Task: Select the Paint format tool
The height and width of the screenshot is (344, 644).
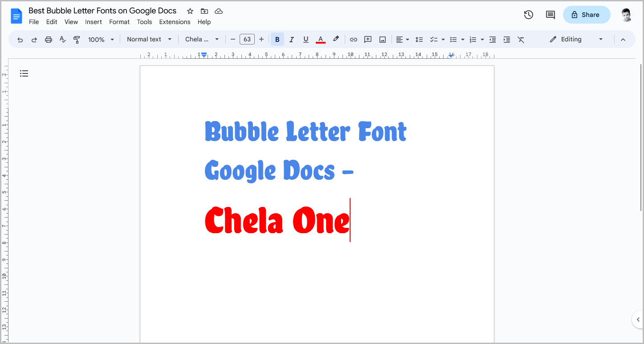Action: pos(77,39)
